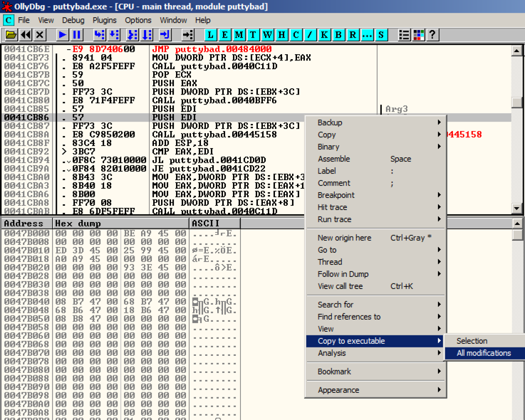The height and width of the screenshot is (420, 525).
Task: Click the Debugging options list icon
Action: [x=404, y=35]
